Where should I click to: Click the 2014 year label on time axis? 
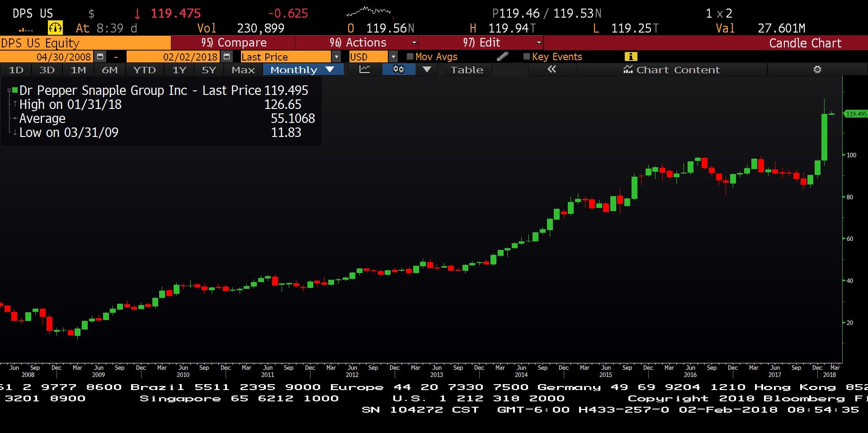[521, 375]
